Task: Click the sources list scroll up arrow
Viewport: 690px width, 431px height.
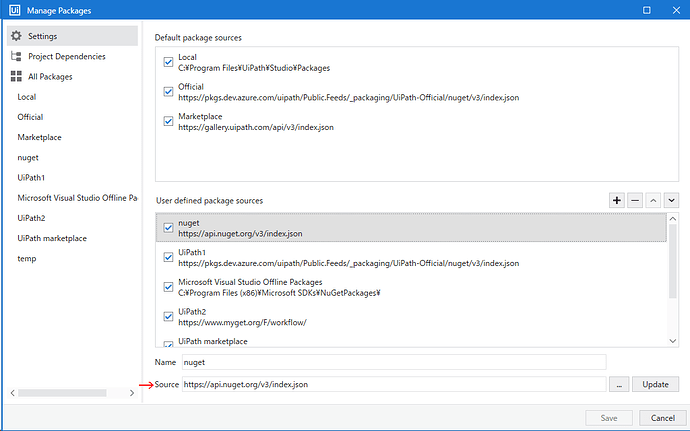Action: pos(672,218)
